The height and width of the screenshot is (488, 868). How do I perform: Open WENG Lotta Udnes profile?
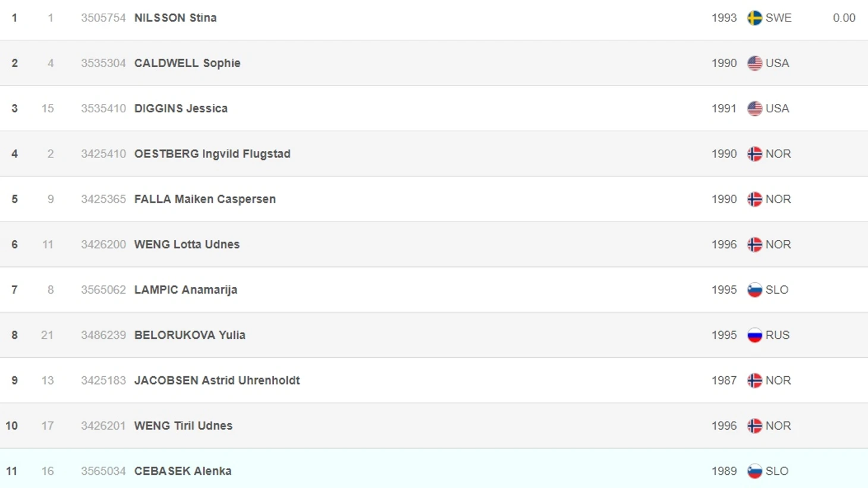pos(187,244)
